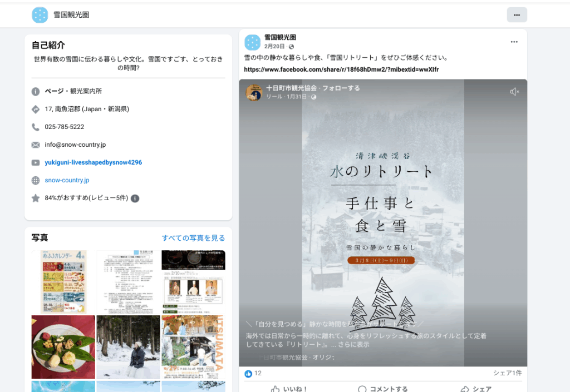
Task: Click the envelope icon beside the email address
Action: pos(36,145)
